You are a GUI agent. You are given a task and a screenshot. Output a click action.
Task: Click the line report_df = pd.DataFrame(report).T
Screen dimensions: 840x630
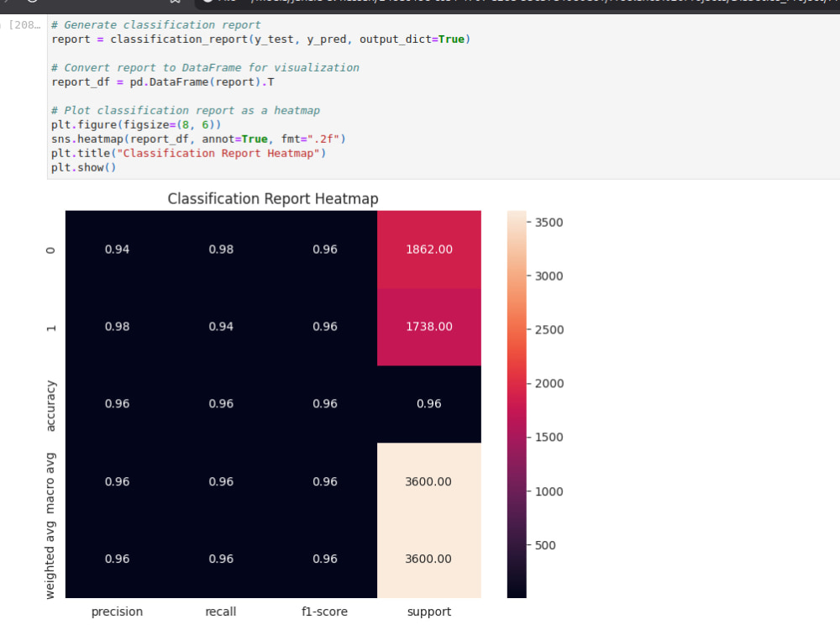pyautogui.click(x=163, y=82)
